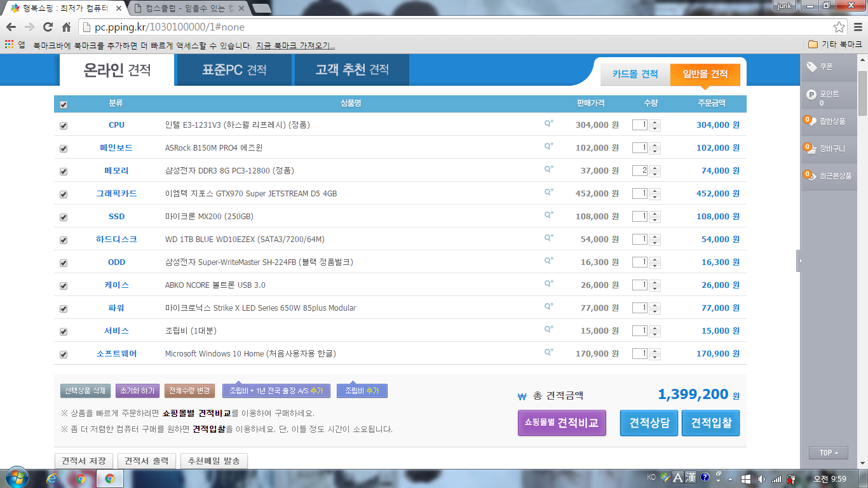Click the 전체수량 변경 button
The width and height of the screenshot is (868, 488).
[190, 390]
